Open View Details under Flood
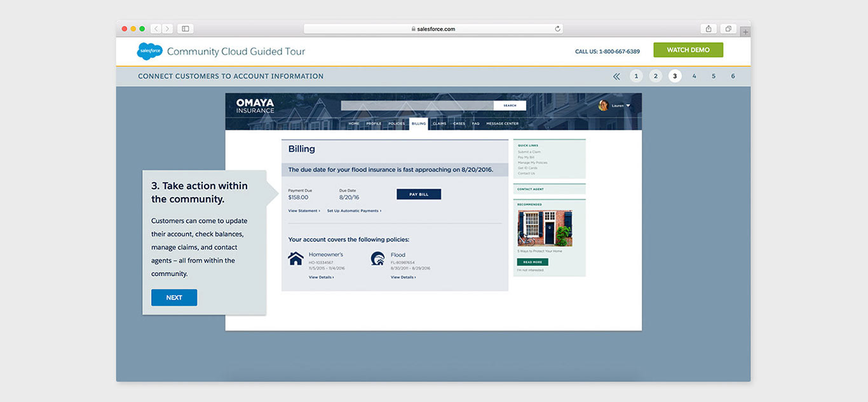 click(x=403, y=277)
